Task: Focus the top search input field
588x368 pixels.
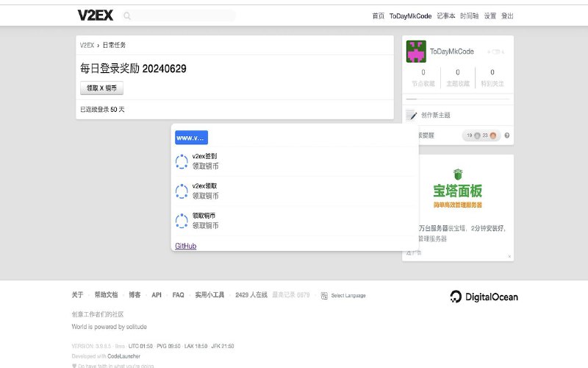Action: point(179,15)
